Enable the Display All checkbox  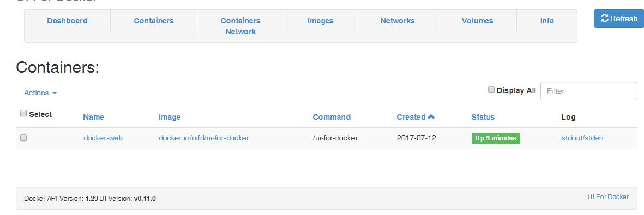tap(491, 89)
